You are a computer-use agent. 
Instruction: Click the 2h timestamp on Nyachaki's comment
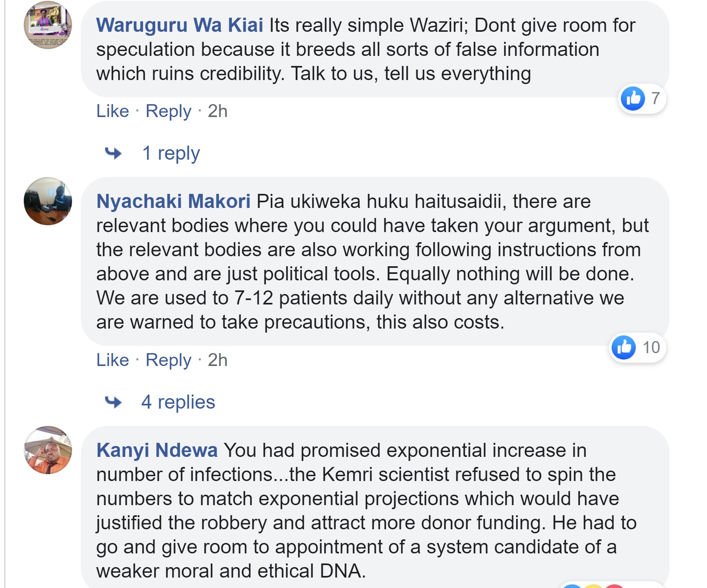pyautogui.click(x=218, y=360)
